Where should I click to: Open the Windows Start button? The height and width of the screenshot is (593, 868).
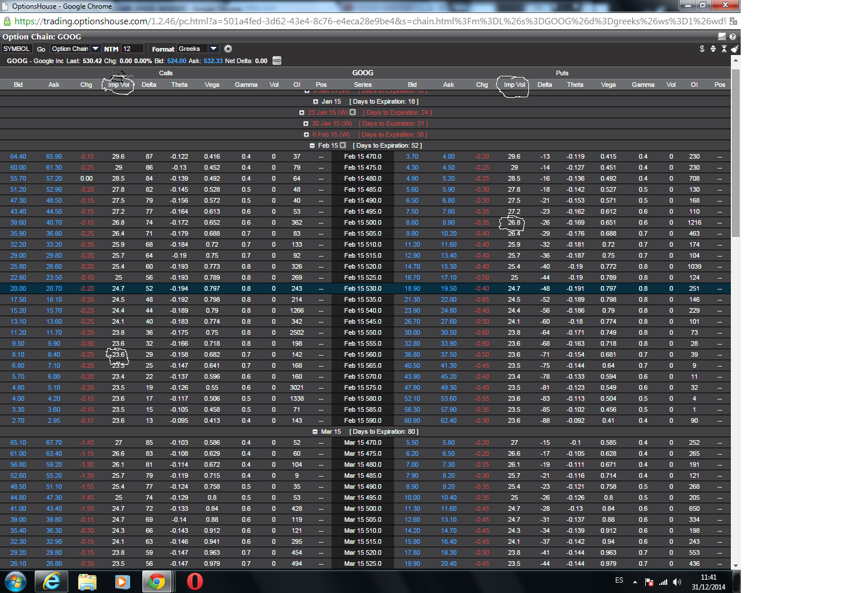click(x=16, y=581)
